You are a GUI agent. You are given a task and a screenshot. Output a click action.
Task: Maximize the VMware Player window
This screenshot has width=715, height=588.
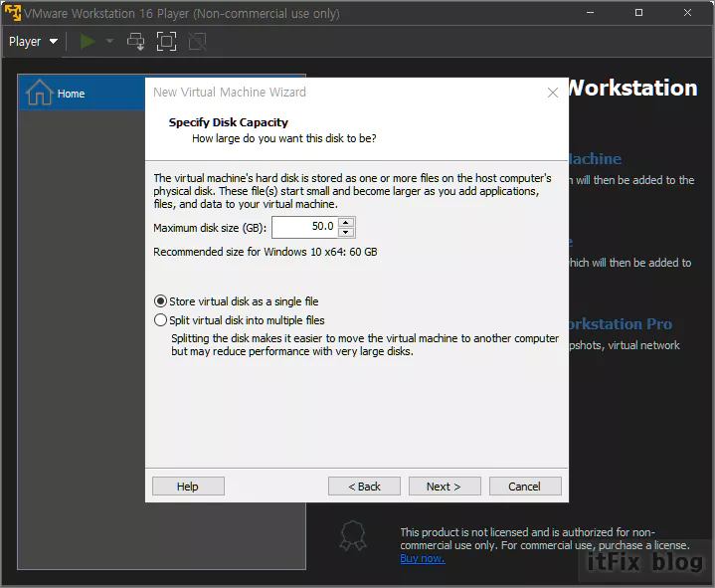pyautogui.click(x=638, y=13)
